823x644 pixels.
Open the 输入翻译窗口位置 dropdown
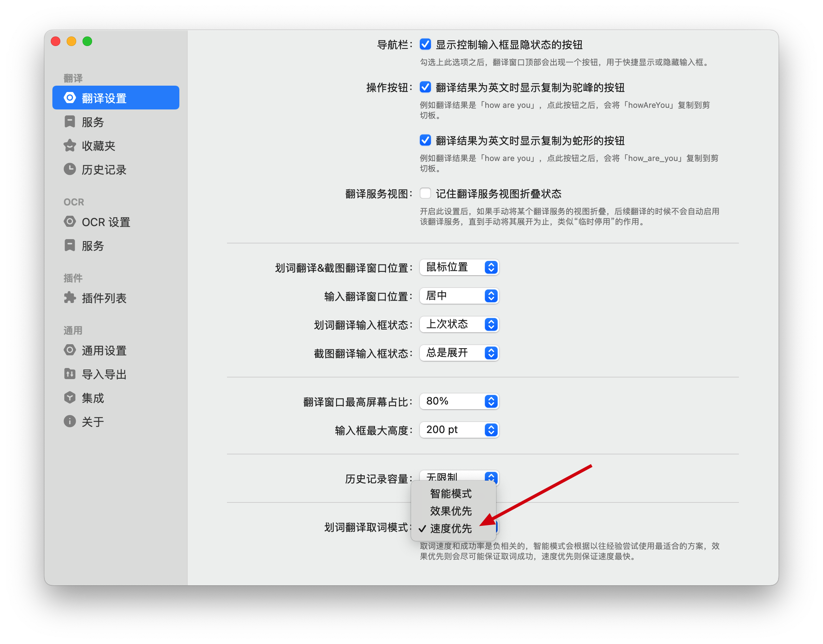tap(459, 296)
